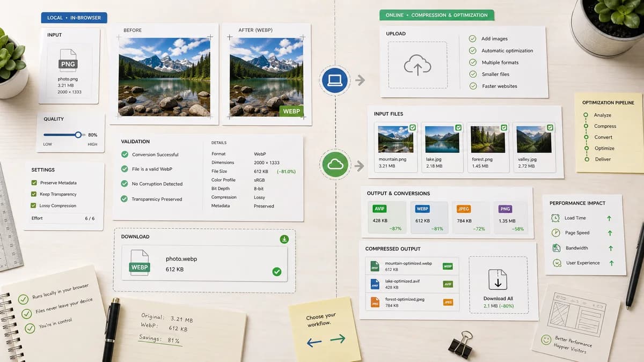Uncheck the valley.jpg thumbnail checkbox
Image resolution: width=644 pixels, height=362 pixels.
[550, 128]
